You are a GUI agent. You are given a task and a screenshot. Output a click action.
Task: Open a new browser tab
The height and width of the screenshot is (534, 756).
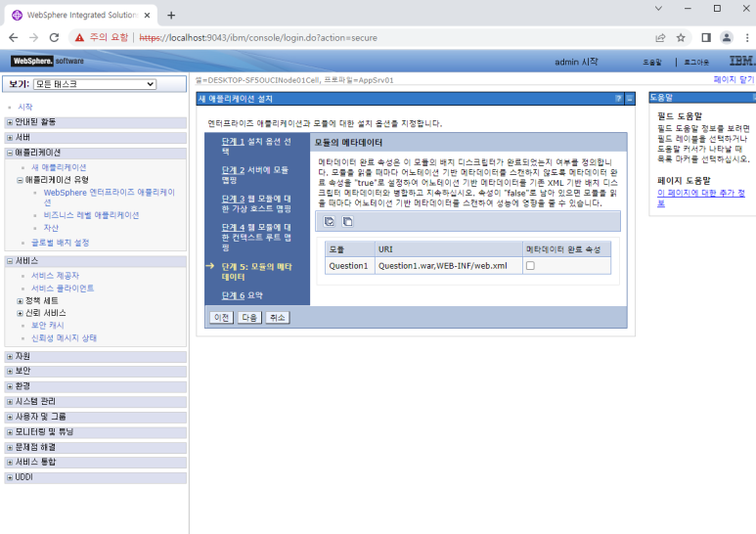(x=171, y=16)
